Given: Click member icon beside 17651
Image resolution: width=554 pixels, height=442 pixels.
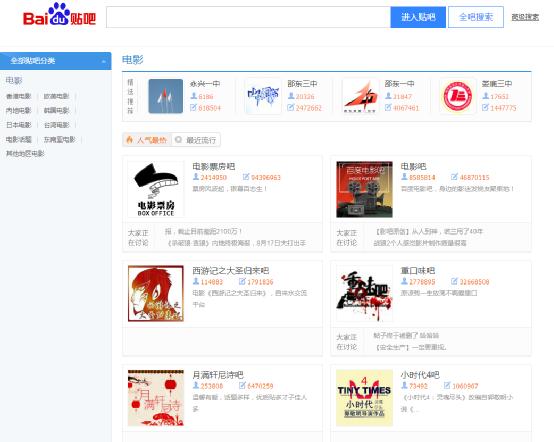Looking at the screenshot, I should (486, 96).
